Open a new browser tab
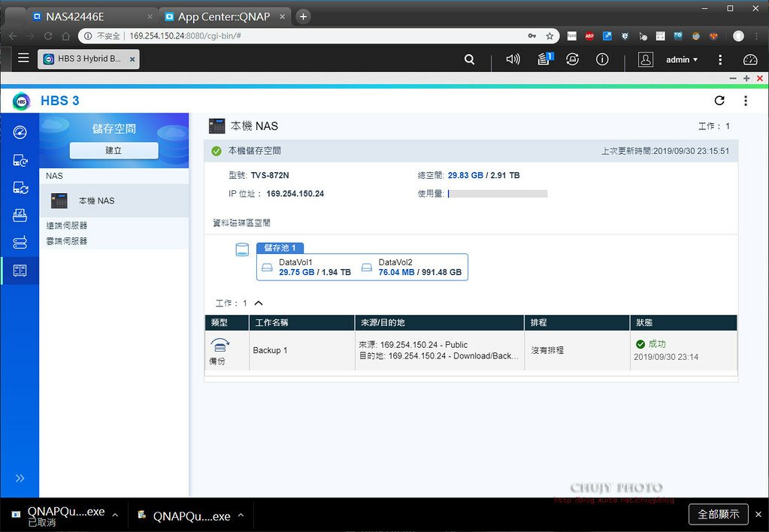The height and width of the screenshot is (532, 769). point(304,17)
